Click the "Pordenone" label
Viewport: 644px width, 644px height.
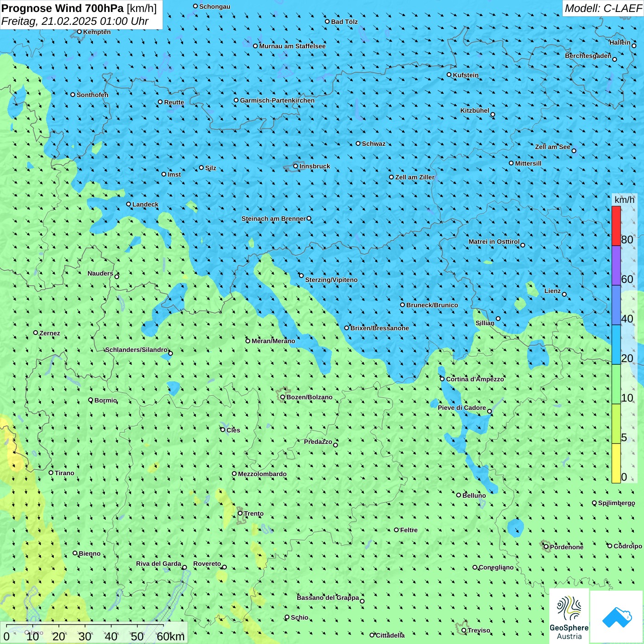tap(567, 547)
